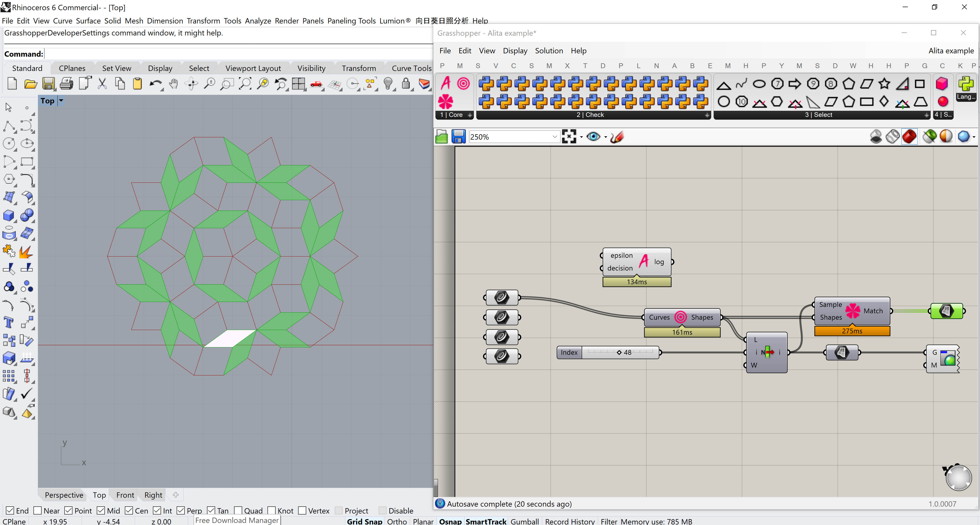Open the blue sphere preview settings dropdown arrow
Viewport: 980px width, 525px height.
[974, 137]
